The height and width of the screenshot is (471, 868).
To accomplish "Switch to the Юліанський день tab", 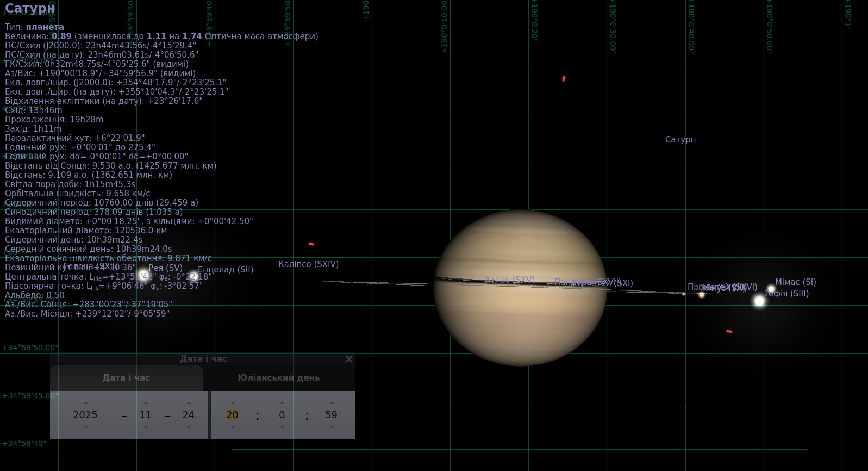I will (x=279, y=378).
